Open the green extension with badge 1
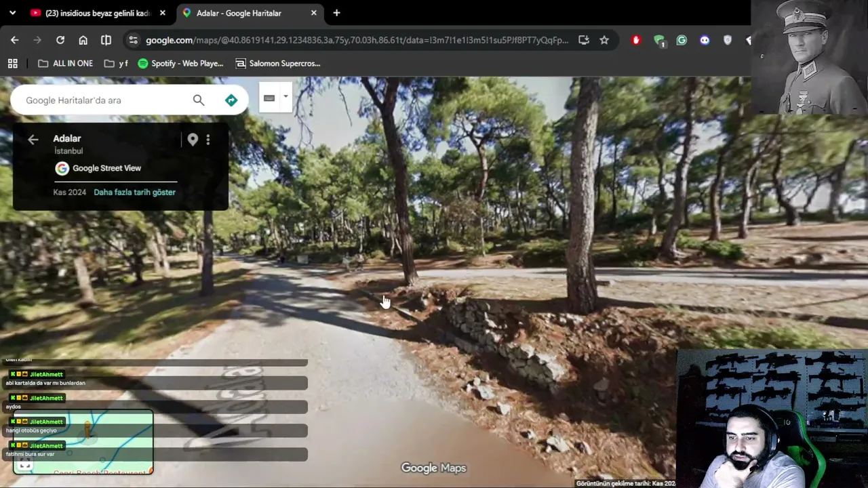 (x=659, y=41)
